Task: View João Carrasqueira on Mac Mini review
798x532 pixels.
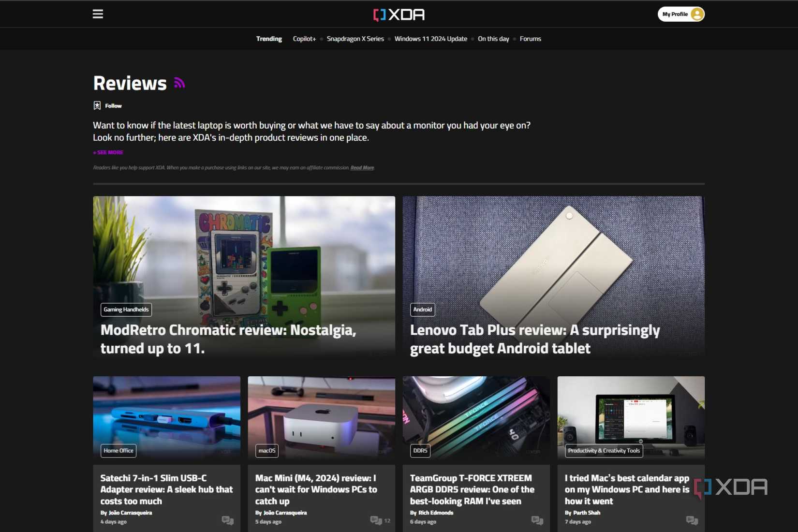Action: click(285, 513)
